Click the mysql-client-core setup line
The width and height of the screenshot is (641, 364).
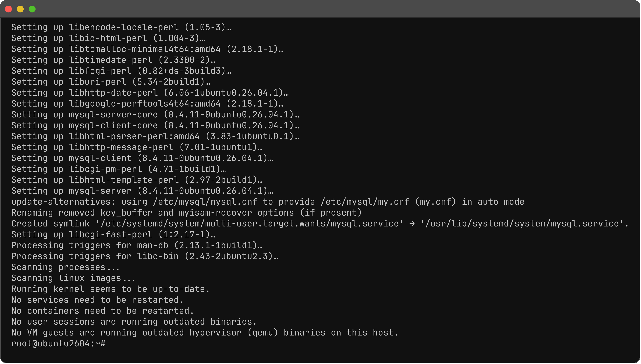pyautogui.click(x=155, y=126)
